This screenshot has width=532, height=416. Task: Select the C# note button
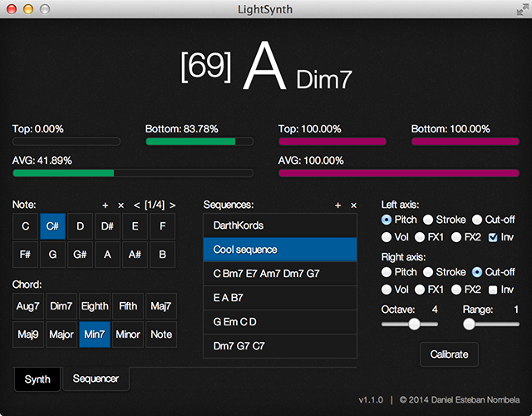coord(52,226)
